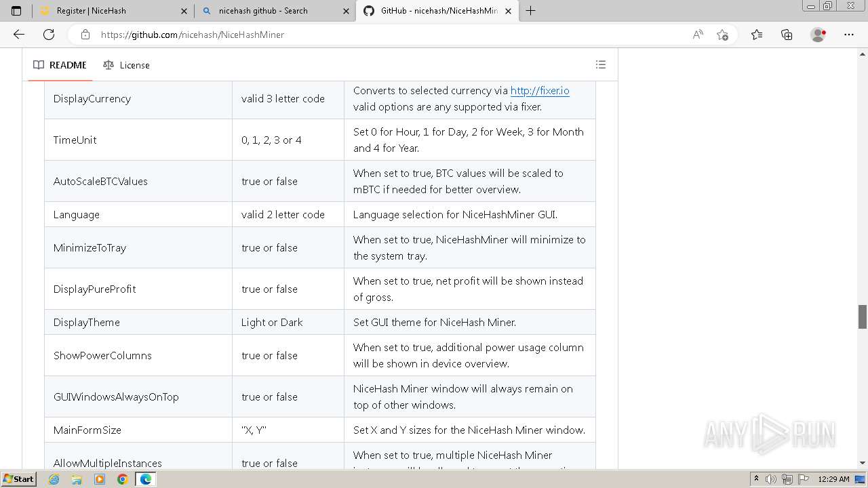Go back to the previous page
Viewport: 868px width, 488px height.
pyautogui.click(x=19, y=35)
